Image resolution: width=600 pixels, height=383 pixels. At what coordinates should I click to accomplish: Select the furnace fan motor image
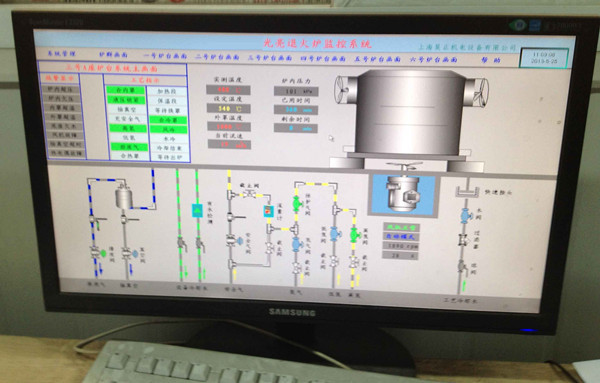(403, 194)
